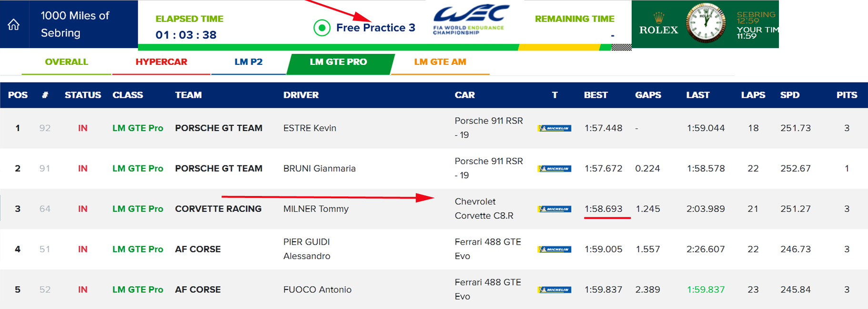Show the LM GTE AM tab
Image resolution: width=868 pixels, height=309 pixels.
point(440,62)
